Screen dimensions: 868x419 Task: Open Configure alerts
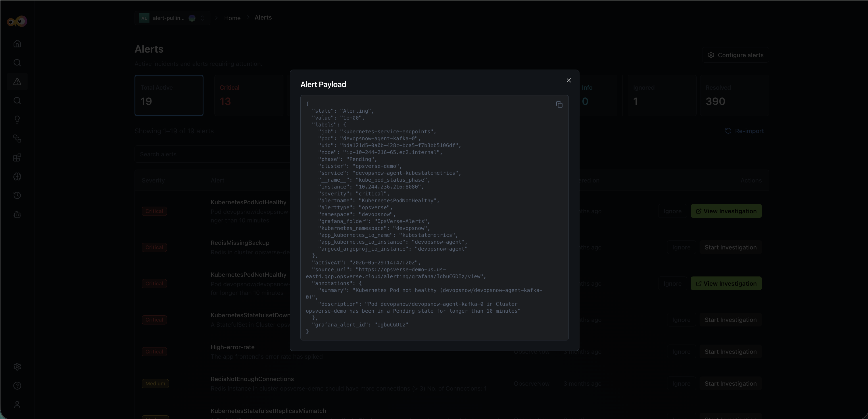735,55
